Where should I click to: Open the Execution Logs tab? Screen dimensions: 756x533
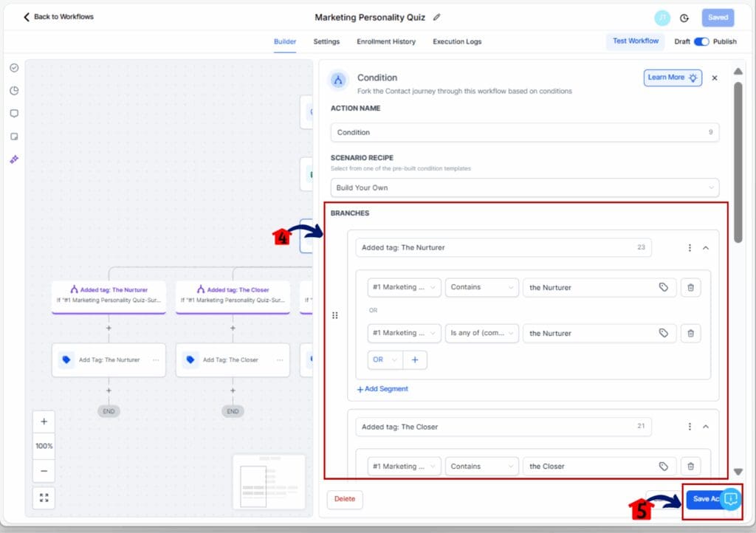tap(457, 41)
